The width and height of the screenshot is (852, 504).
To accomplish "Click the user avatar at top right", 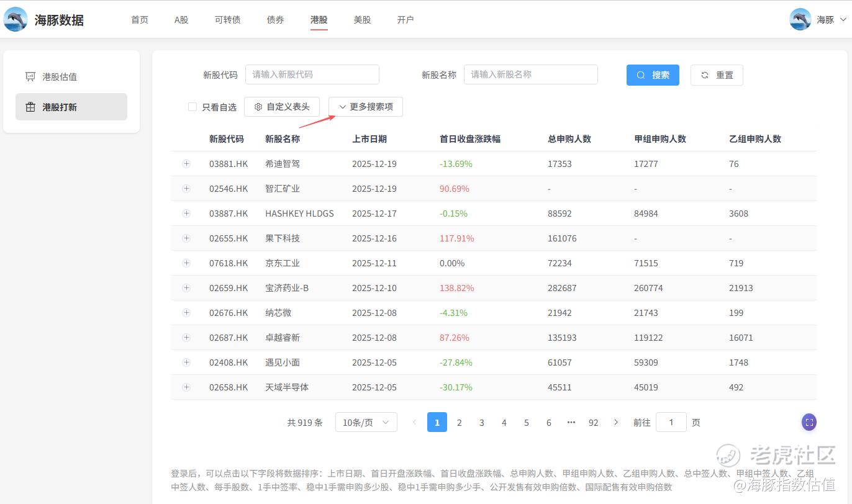I will pyautogui.click(x=800, y=19).
